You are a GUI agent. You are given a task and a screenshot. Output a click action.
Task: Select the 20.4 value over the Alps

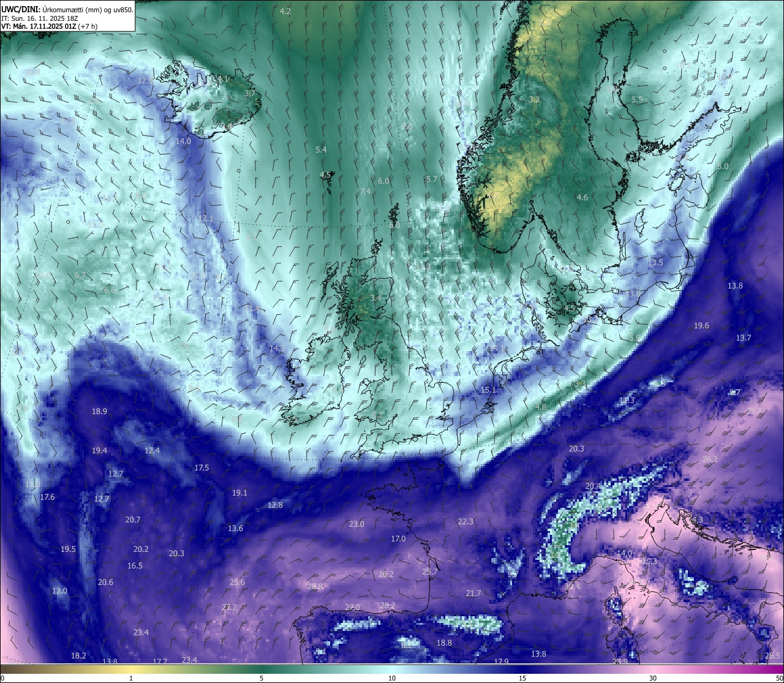coord(593,486)
